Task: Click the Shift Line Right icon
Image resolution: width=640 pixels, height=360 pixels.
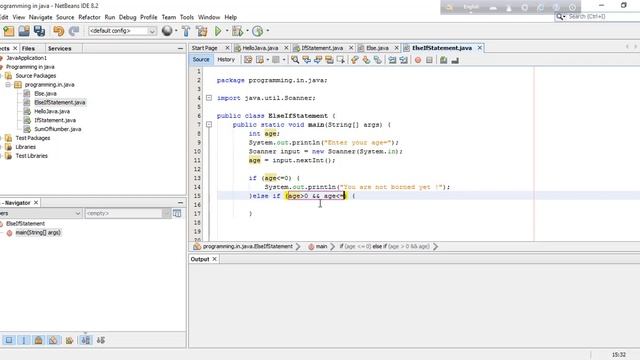Action: tap(403, 60)
